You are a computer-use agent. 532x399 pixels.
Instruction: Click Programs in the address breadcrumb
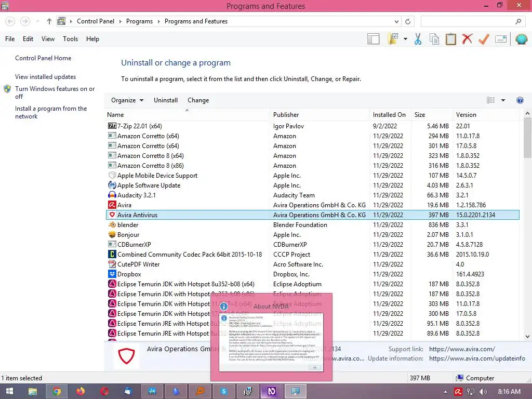coord(139,21)
